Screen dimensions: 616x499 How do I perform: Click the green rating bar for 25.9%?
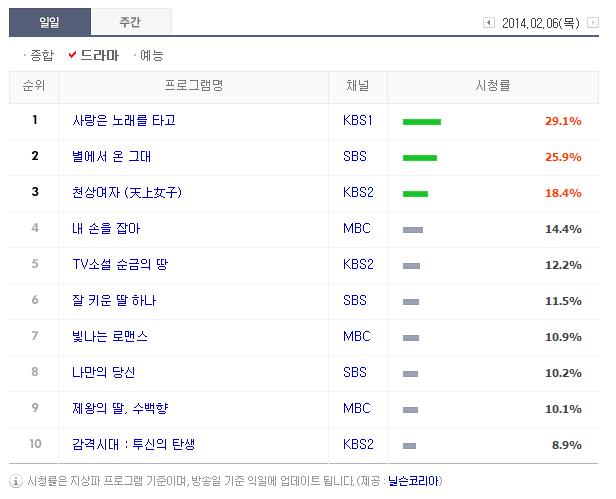420,158
